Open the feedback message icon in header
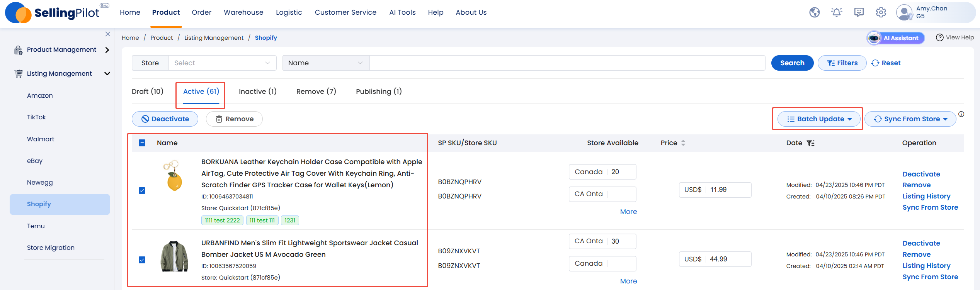Viewport: 980px width, 290px height. (859, 12)
